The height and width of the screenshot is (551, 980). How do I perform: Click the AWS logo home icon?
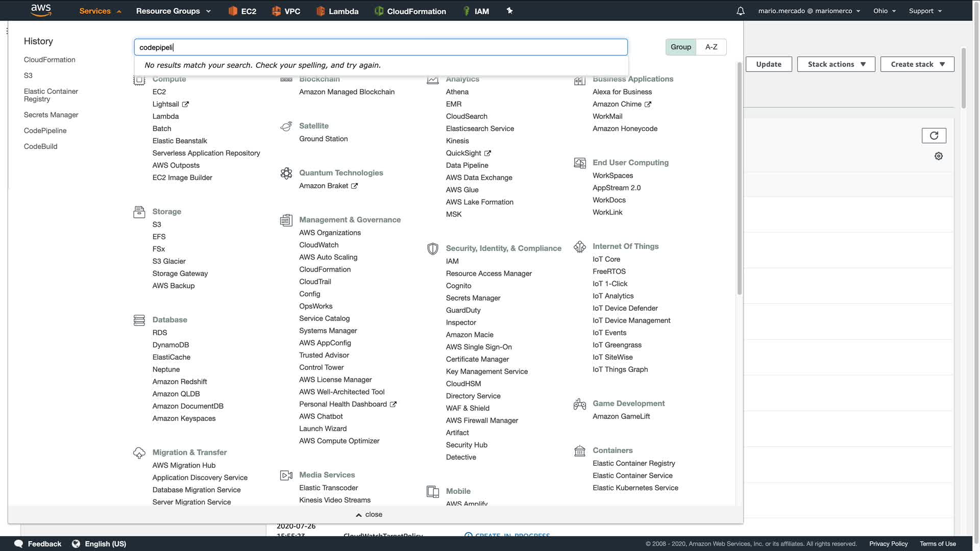click(x=41, y=10)
